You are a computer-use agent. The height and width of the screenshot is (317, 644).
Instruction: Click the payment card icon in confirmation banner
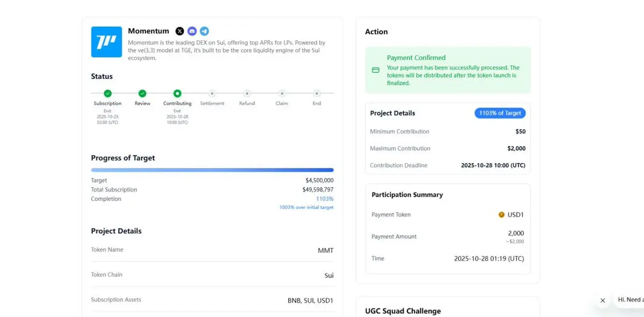376,70
